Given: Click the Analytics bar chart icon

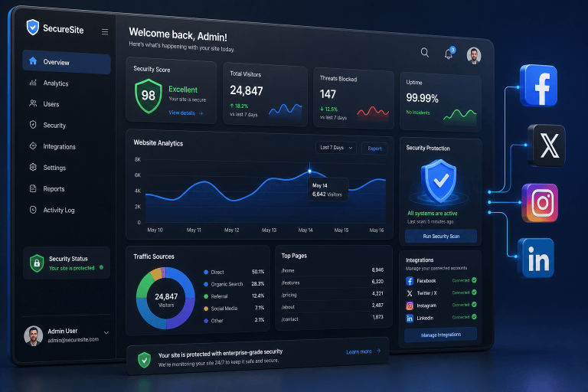Looking at the screenshot, I should pyautogui.click(x=33, y=82).
